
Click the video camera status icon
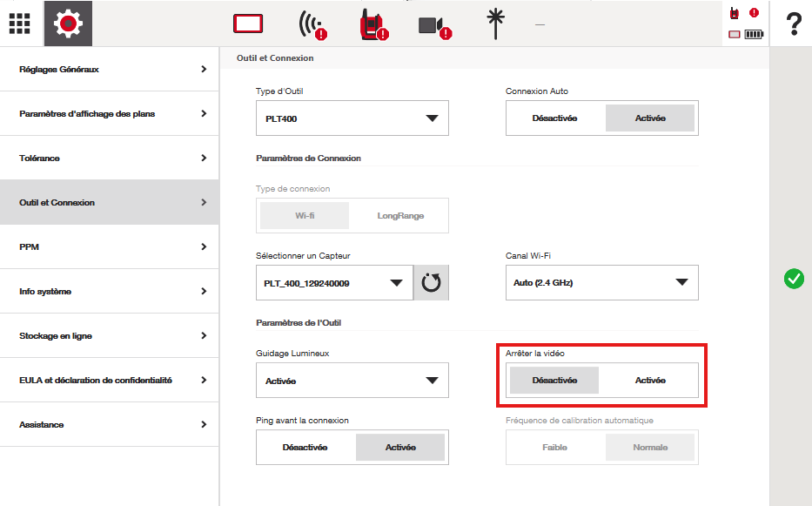tap(433, 25)
